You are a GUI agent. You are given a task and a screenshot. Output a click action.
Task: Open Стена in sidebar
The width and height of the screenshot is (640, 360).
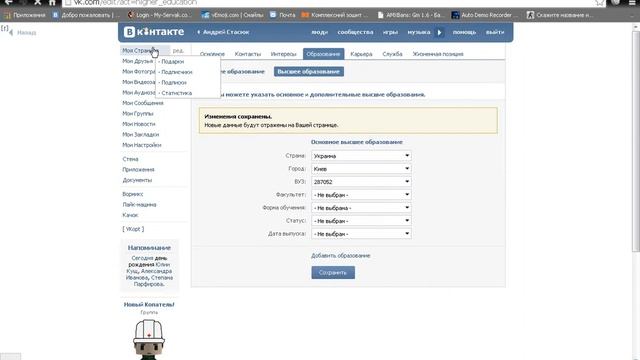[x=131, y=159]
